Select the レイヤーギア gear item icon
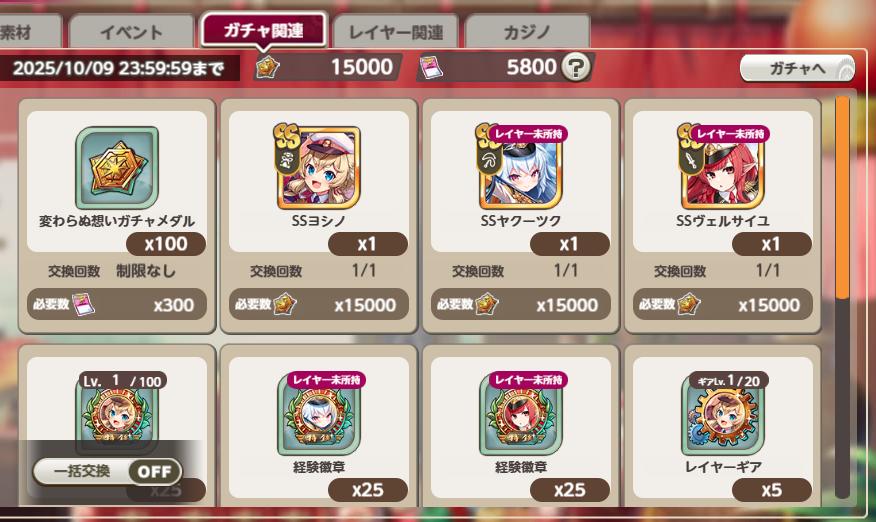Image resolution: width=876 pixels, height=522 pixels. pyautogui.click(x=722, y=415)
